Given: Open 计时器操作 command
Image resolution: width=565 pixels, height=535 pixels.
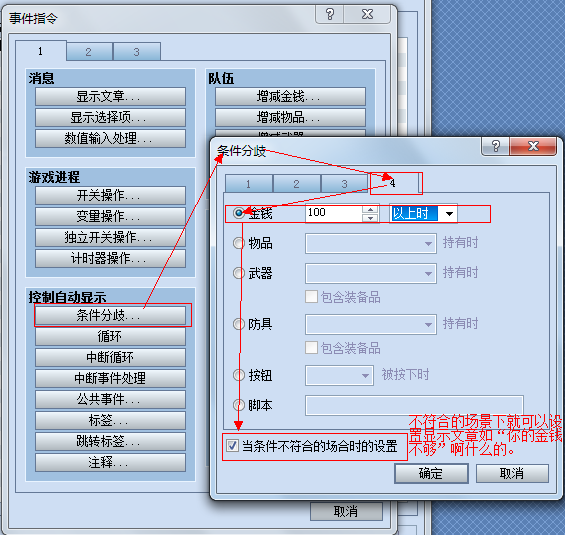Looking at the screenshot, I should (x=110, y=258).
